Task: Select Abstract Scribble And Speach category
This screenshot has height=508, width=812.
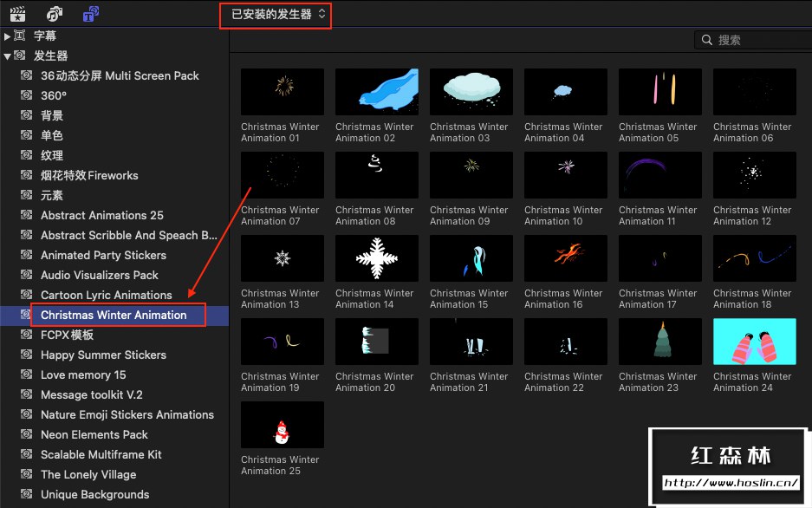Action: 129,235
